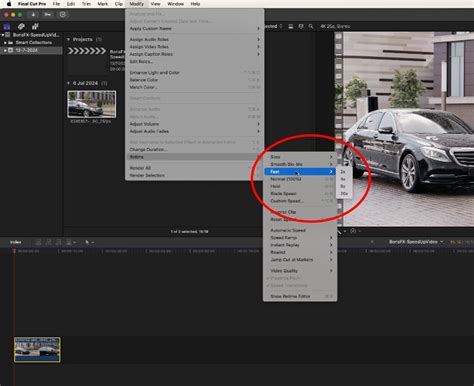This screenshot has height=386, width=474.
Task: Choose Assign Video Roles
Action: coord(194,47)
